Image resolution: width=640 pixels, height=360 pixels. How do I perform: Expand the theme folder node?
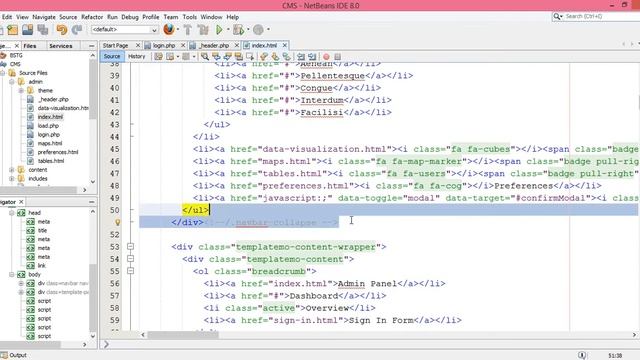tap(21, 91)
